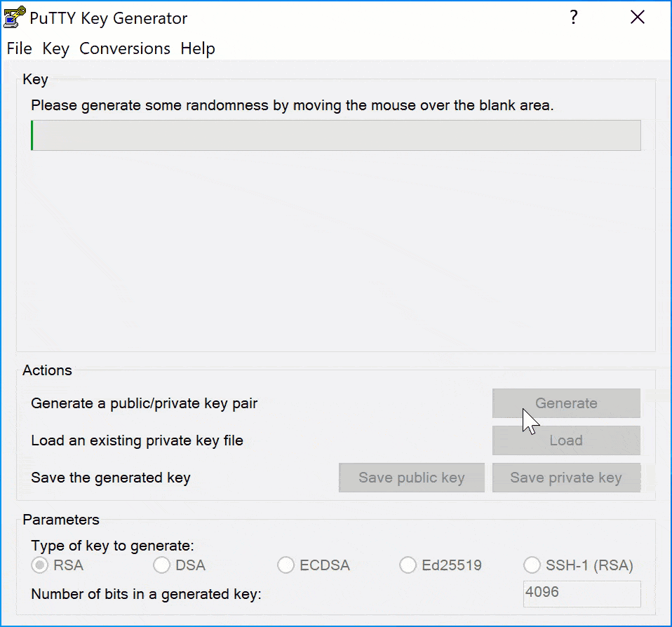The image size is (672, 627).
Task: Click the Generate button
Action: tap(566, 403)
